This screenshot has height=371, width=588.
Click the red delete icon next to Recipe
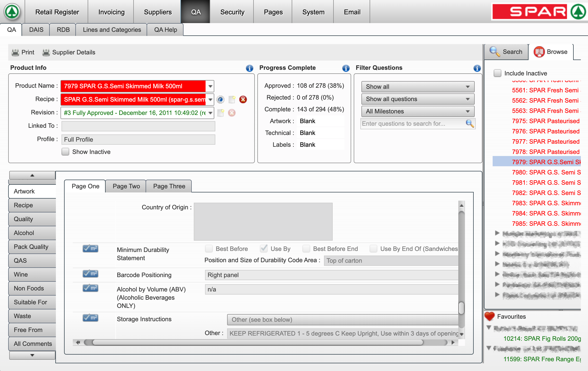(x=242, y=99)
